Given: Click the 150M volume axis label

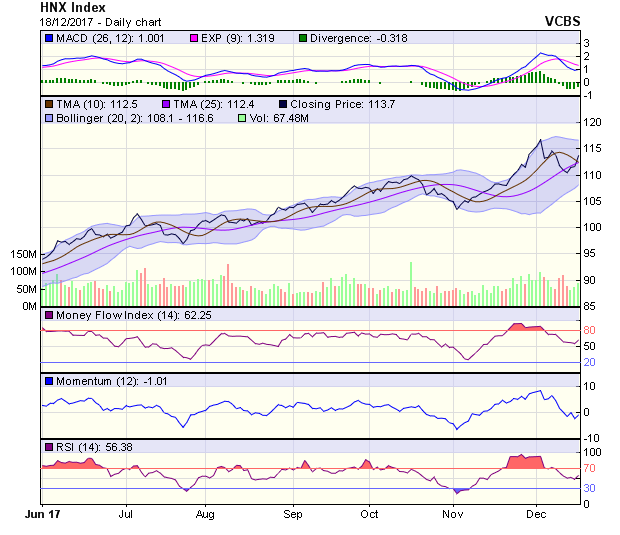Looking at the screenshot, I should pos(23,255).
